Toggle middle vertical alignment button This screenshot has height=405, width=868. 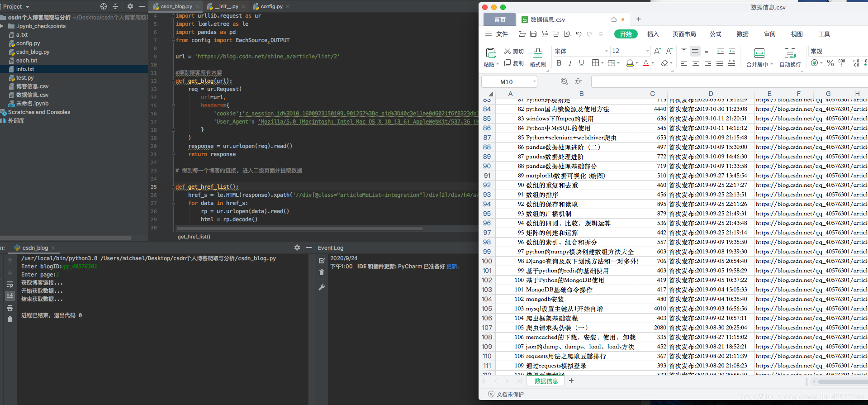[x=695, y=51]
